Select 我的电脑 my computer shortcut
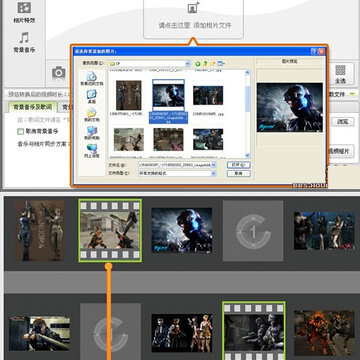The height and width of the screenshot is (360, 360). tap(91, 132)
